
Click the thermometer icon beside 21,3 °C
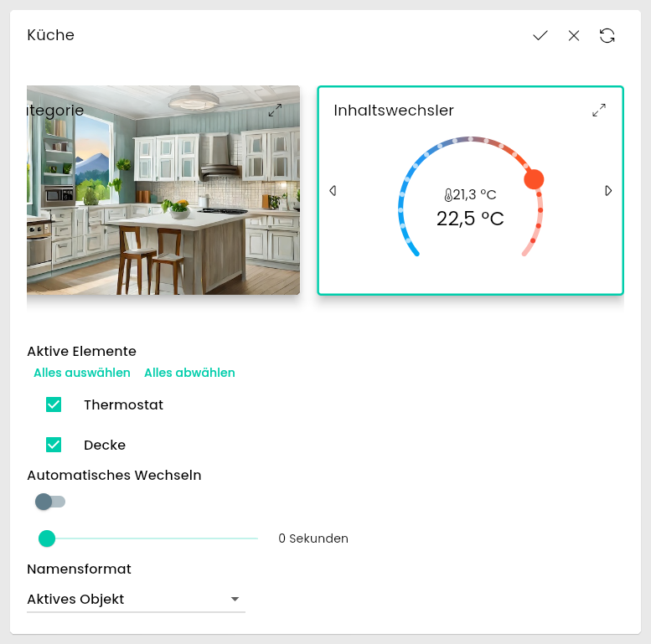[448, 196]
